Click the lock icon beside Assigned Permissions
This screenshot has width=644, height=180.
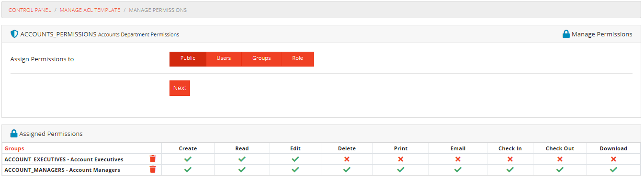14,134
